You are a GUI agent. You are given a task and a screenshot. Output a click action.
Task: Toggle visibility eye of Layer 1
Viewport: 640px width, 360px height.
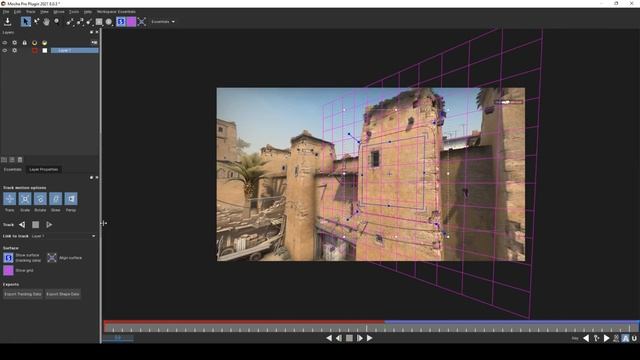tap(4, 51)
